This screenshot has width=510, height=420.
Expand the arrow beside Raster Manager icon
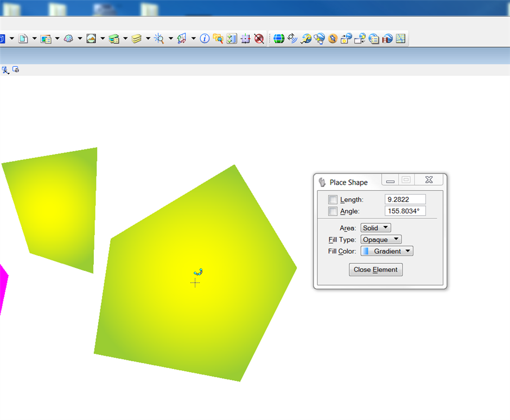(58, 38)
